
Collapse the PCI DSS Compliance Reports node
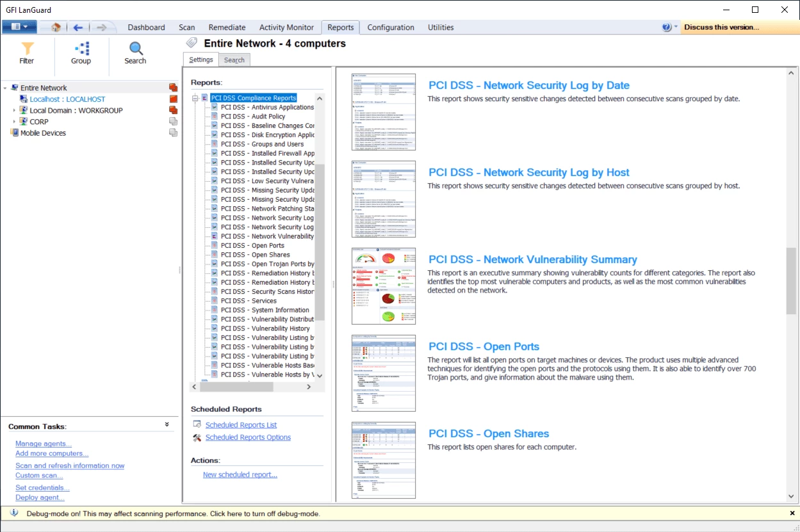point(195,98)
